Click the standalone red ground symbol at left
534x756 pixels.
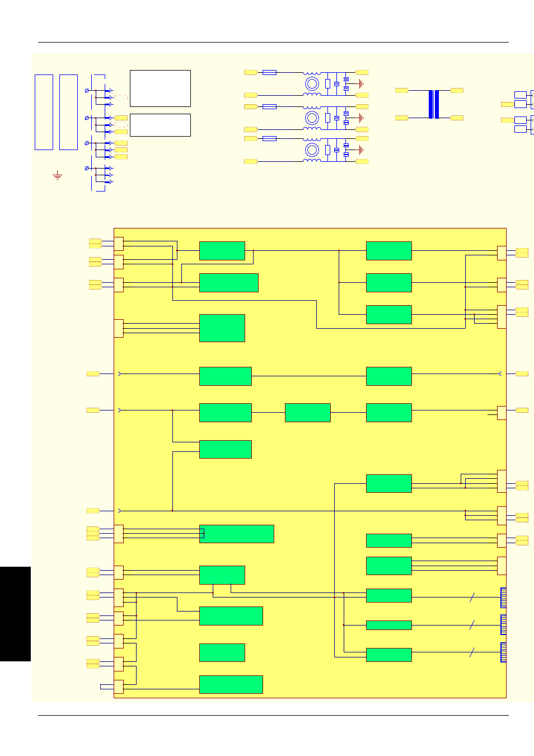pyautogui.click(x=57, y=175)
